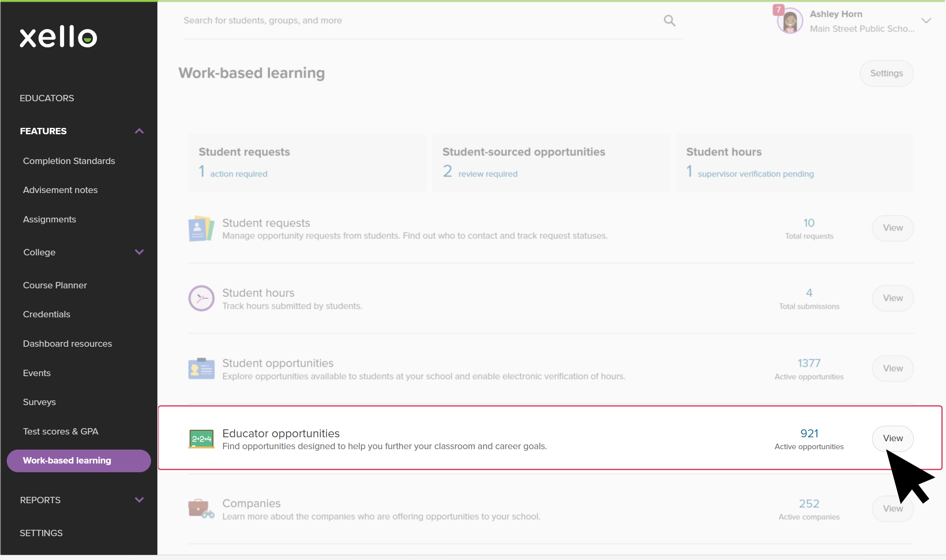Expand the College submenu chevron
Viewport: 946px width, 560px height.
pos(139,252)
